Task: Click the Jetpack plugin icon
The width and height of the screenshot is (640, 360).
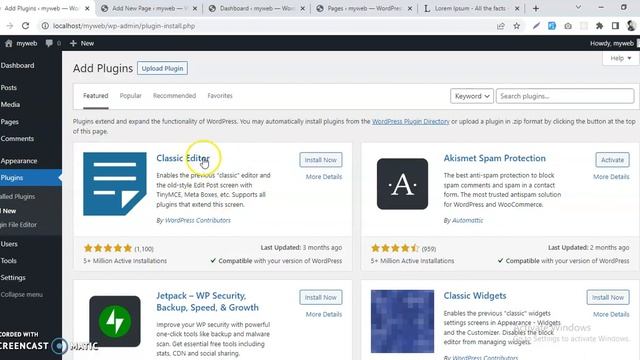Action: click(115, 321)
